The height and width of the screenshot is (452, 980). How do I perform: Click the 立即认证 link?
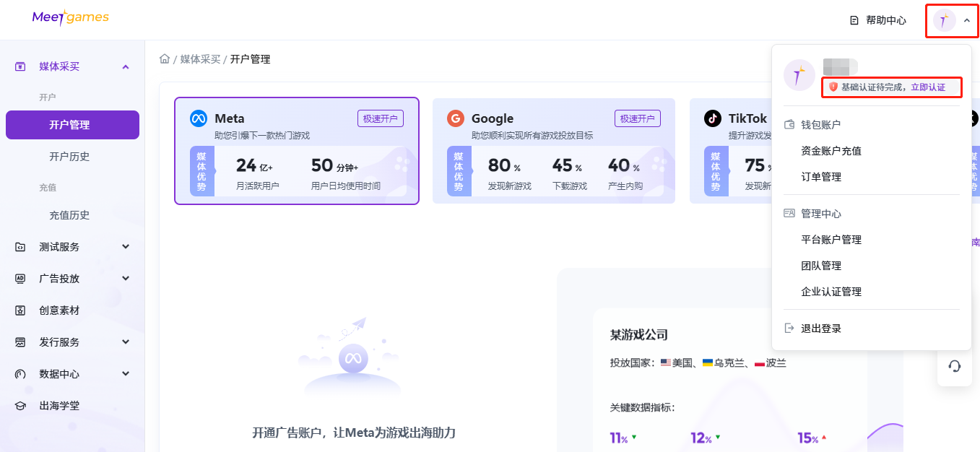(928, 87)
